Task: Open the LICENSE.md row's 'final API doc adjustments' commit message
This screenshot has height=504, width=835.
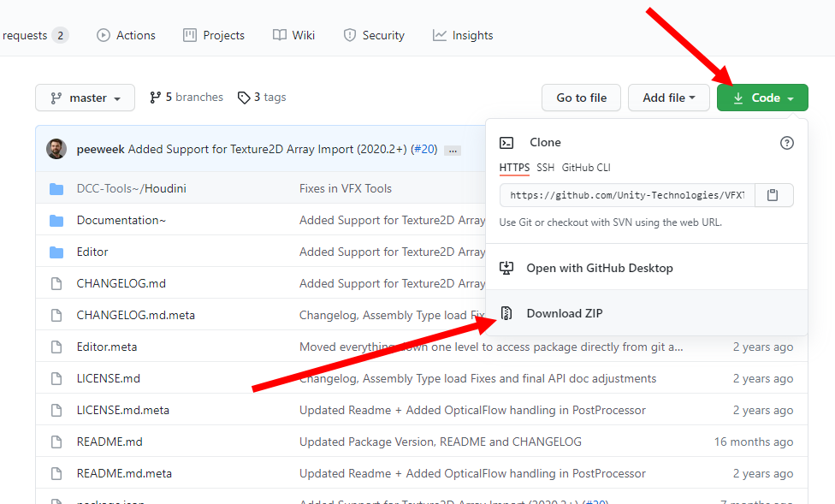Action: (x=477, y=378)
